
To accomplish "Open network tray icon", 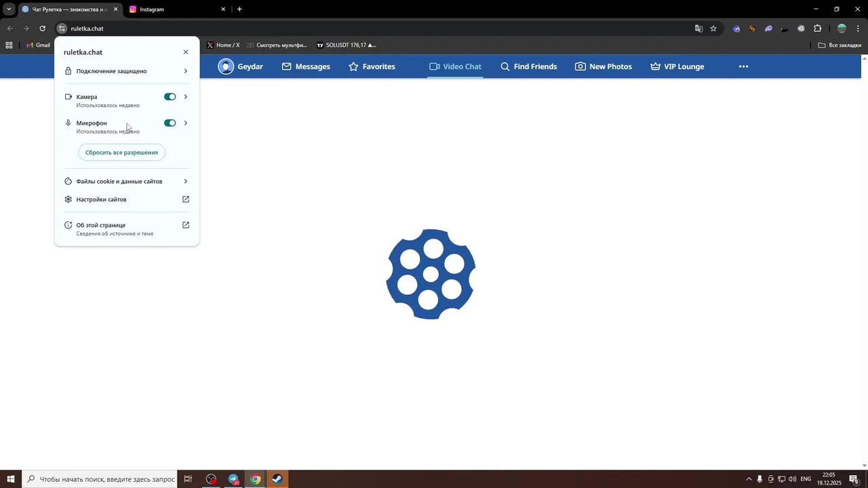I will click(x=781, y=479).
